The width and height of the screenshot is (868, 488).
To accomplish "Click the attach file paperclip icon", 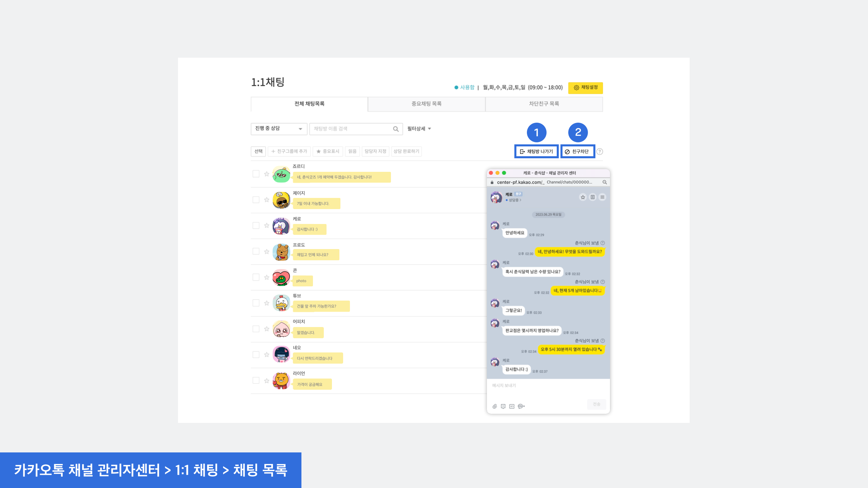I will [495, 406].
